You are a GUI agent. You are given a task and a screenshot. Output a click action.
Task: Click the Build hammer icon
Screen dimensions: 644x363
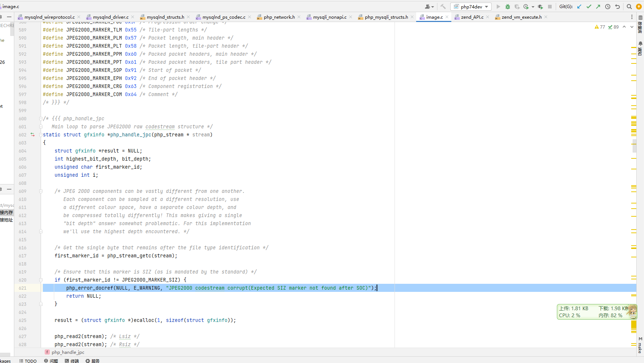pos(443,7)
